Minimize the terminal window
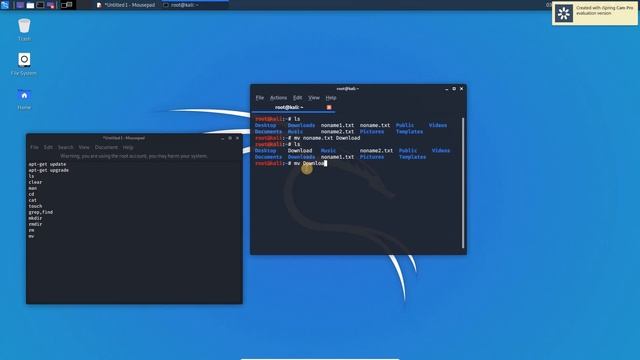Screen dimensions: 640x360 (447, 89)
